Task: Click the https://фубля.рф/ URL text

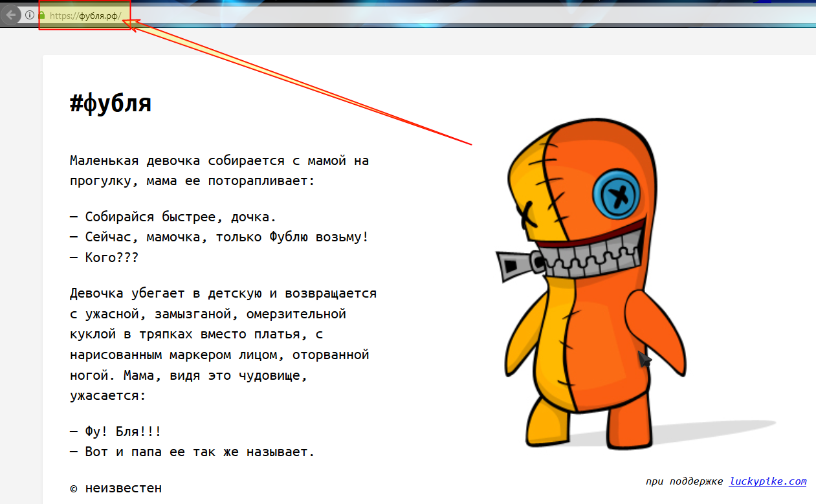Action: coord(85,16)
